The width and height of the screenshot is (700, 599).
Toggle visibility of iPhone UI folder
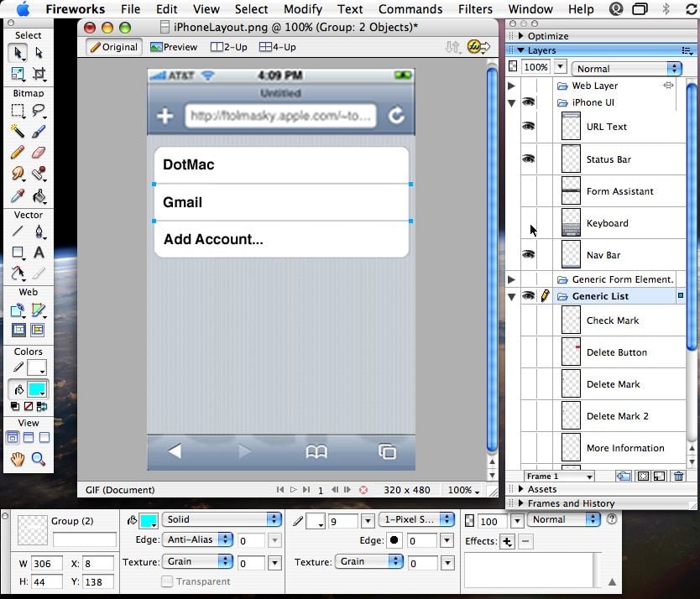pos(528,102)
